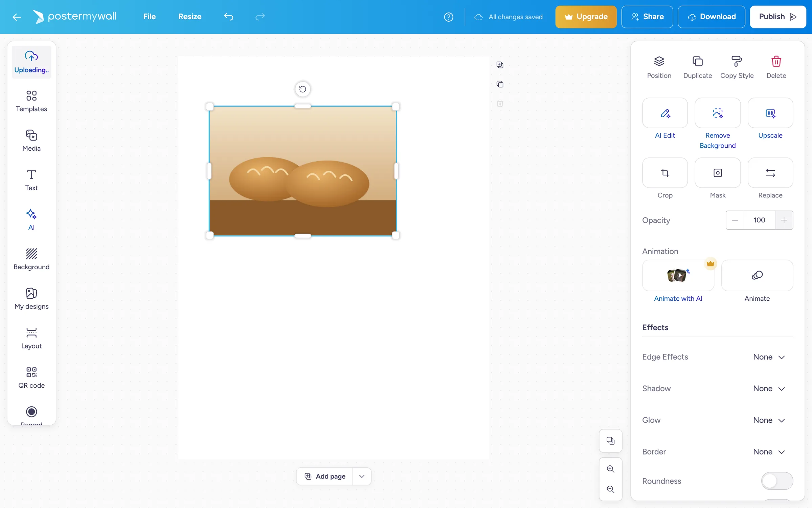The width and height of the screenshot is (812, 508).
Task: Click the opacity value field showing 100
Action: pos(759,220)
